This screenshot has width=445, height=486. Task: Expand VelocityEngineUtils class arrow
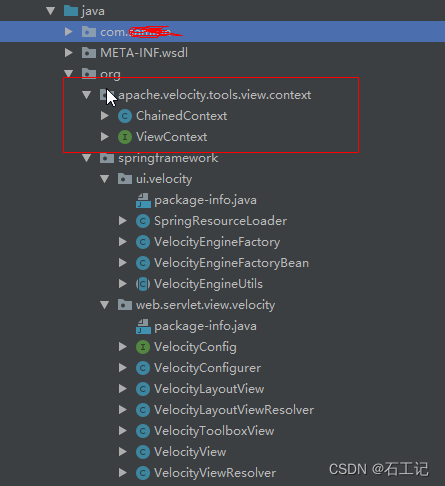123,284
